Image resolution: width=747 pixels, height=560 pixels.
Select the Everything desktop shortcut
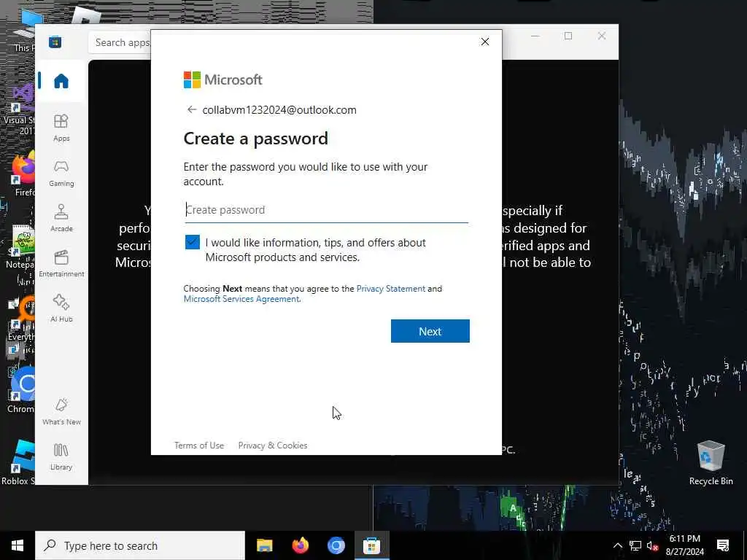pos(21,318)
